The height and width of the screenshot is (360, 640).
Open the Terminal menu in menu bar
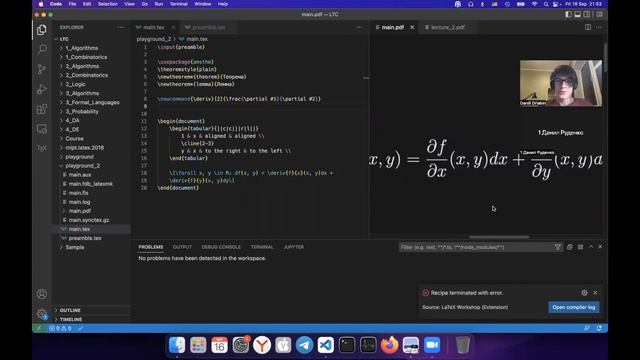178,4
